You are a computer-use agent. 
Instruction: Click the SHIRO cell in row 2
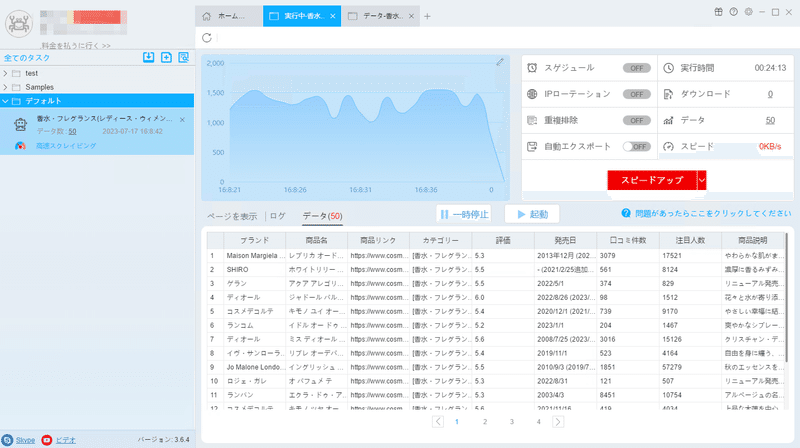(255, 269)
